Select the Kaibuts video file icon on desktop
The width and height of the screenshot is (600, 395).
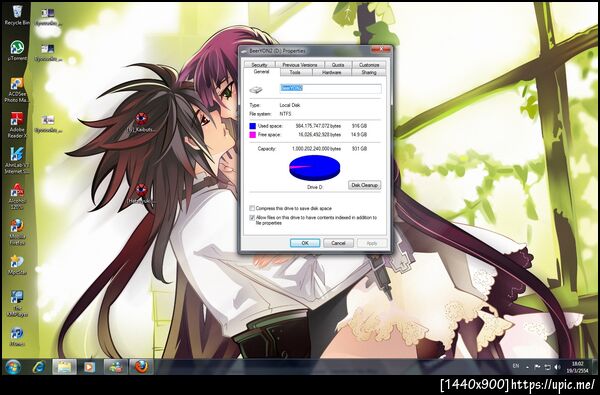click(x=141, y=122)
